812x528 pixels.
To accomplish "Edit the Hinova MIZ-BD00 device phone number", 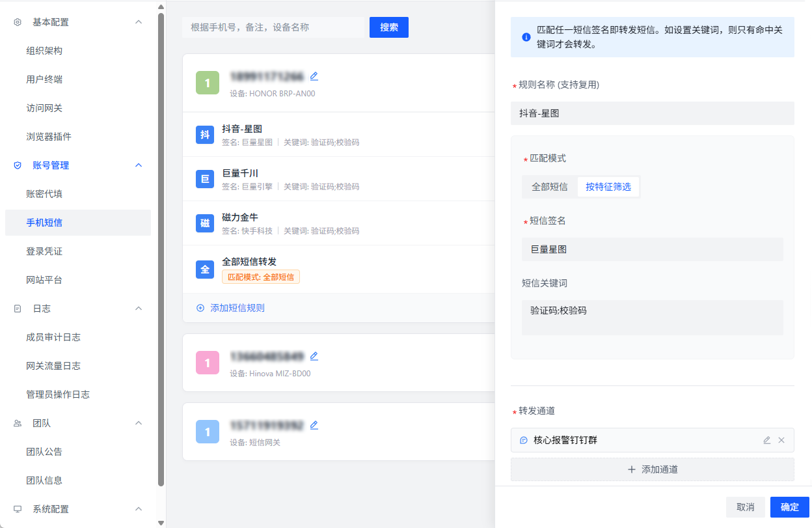I will tap(314, 356).
